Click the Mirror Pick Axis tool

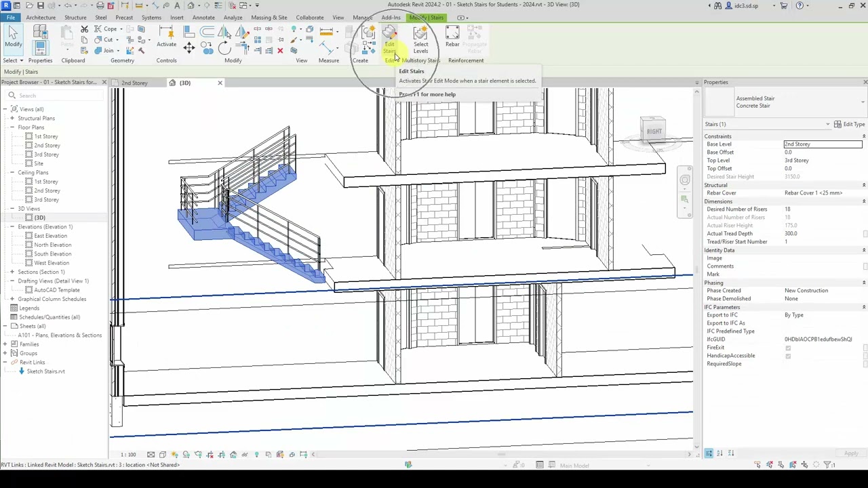pos(224,30)
